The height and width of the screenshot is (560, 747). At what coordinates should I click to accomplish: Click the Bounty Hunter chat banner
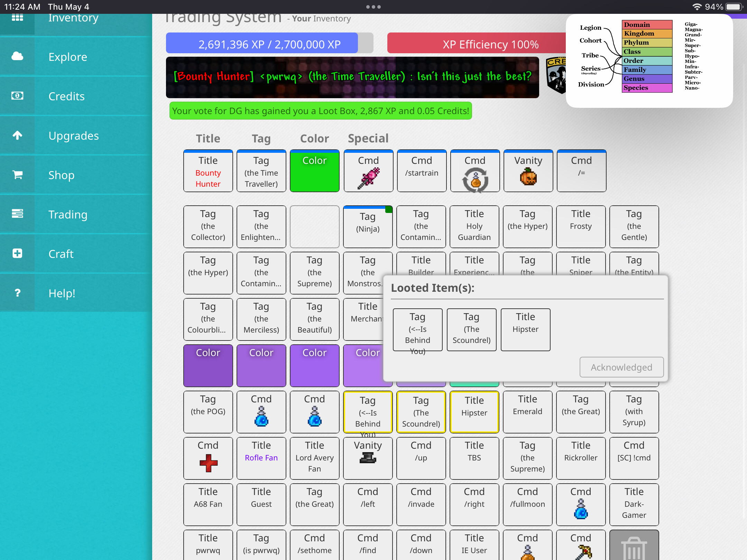click(352, 77)
